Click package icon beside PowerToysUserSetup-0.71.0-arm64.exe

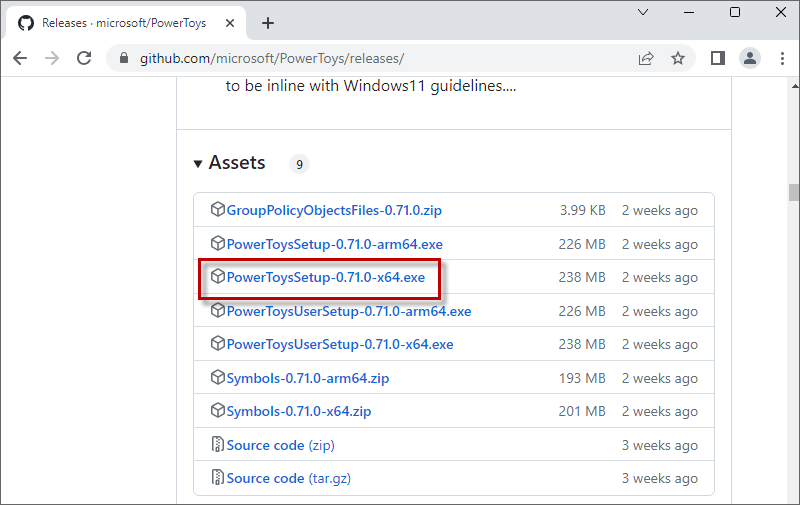pos(218,310)
